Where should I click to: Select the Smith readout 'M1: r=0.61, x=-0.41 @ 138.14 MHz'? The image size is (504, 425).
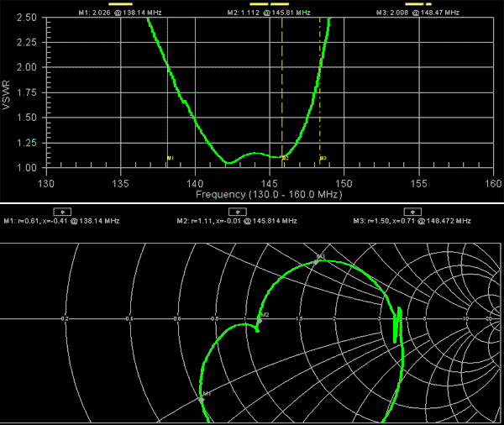(61, 221)
